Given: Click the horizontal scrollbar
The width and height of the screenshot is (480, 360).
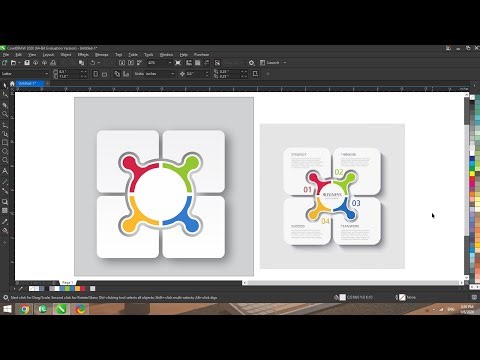Looking at the screenshot, I should 353,283.
